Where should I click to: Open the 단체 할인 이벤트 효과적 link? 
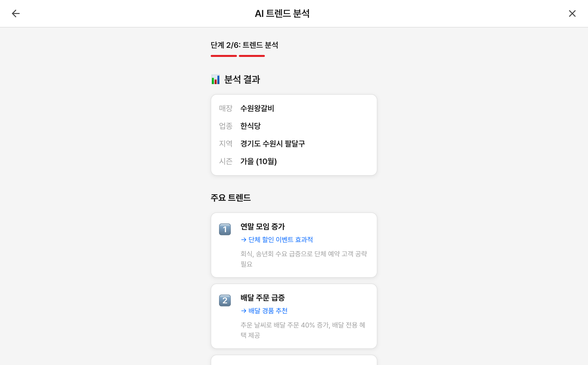tap(277, 240)
